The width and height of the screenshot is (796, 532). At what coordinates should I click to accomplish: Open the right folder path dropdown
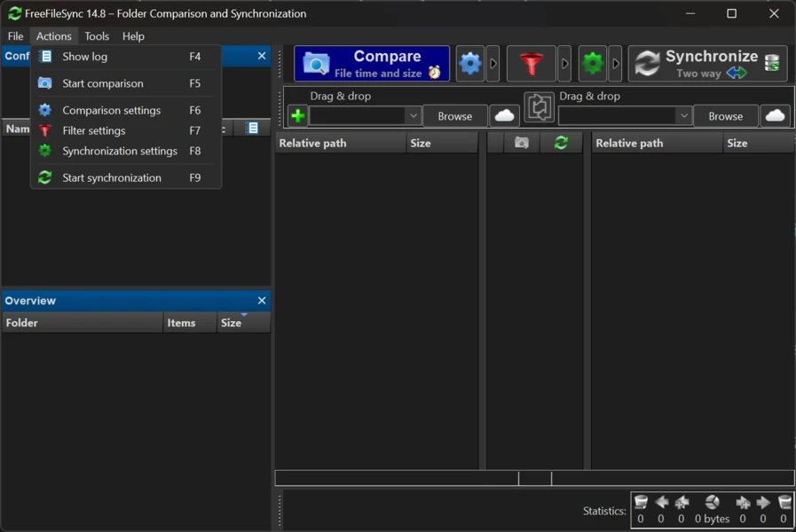pyautogui.click(x=684, y=115)
